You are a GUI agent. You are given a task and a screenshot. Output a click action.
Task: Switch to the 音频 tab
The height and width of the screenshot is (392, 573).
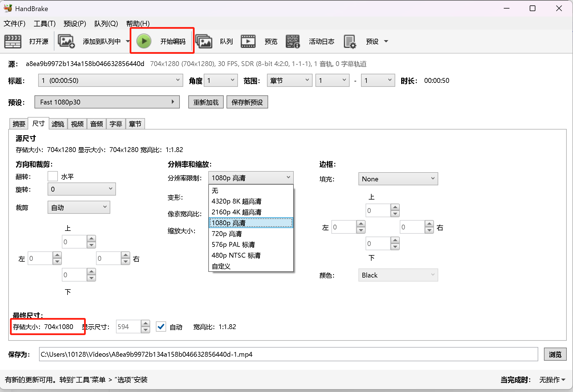pos(97,124)
